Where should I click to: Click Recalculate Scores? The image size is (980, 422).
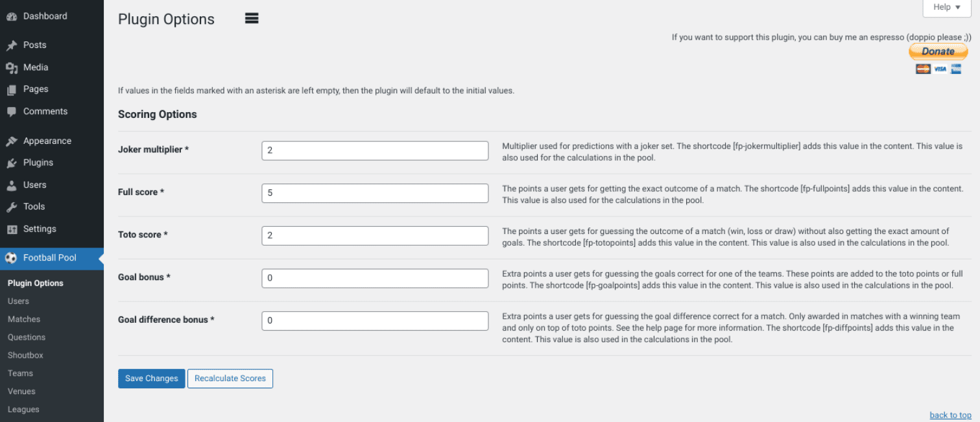click(230, 378)
